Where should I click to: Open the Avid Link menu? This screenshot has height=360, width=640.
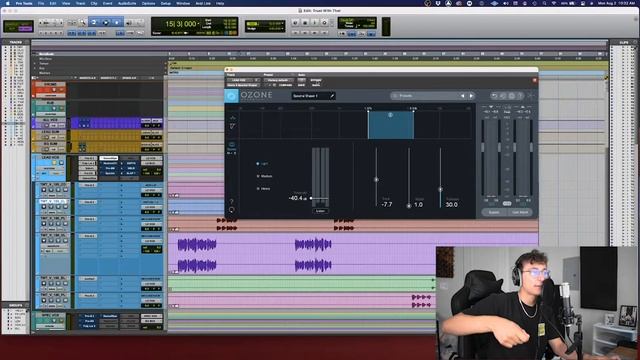(203, 3)
